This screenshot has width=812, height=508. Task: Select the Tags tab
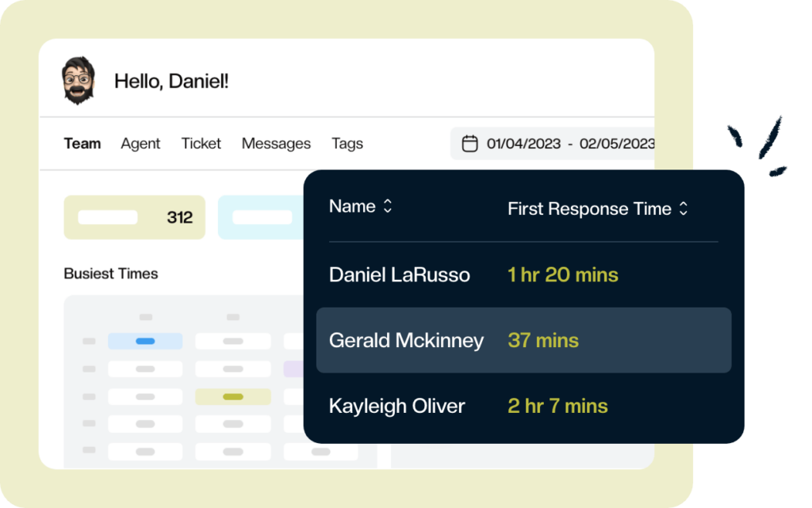click(x=347, y=143)
